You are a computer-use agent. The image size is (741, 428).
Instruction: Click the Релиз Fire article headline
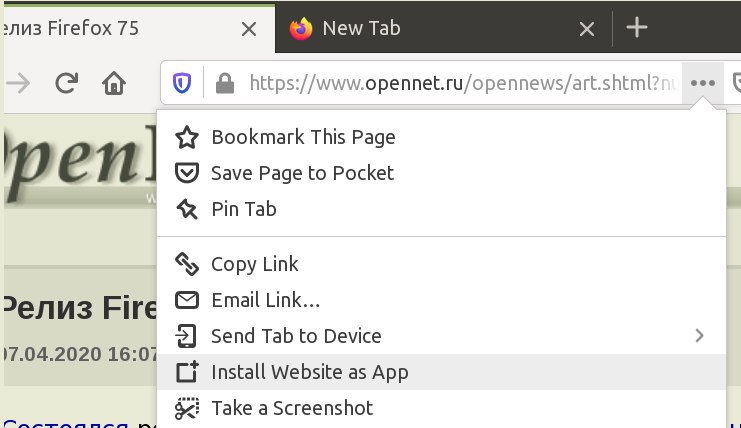point(80,308)
